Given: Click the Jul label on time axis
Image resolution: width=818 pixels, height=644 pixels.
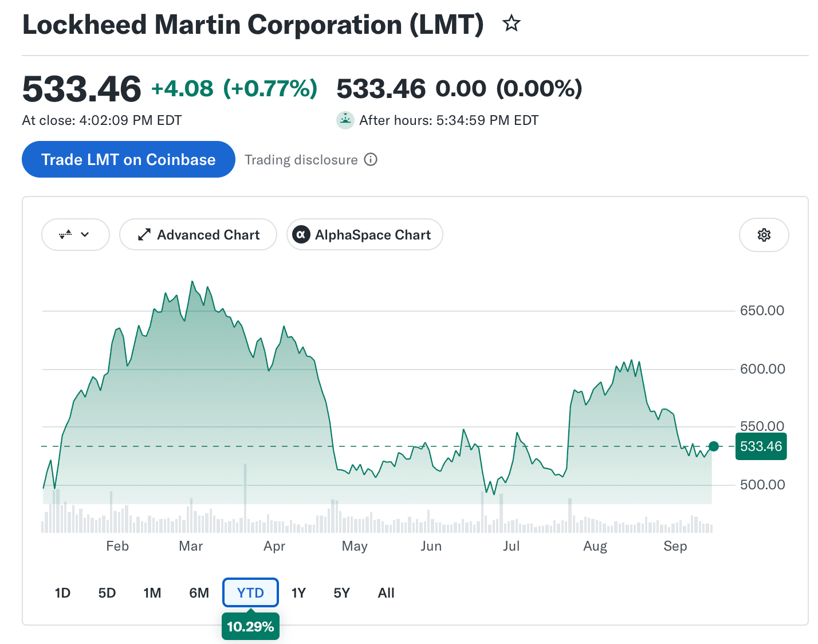Looking at the screenshot, I should tap(511, 546).
